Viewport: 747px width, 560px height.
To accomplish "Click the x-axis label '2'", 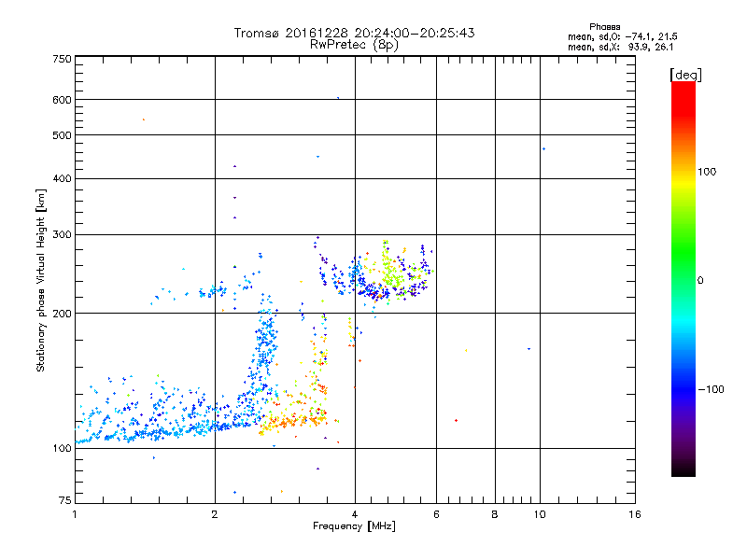I will coord(215,514).
